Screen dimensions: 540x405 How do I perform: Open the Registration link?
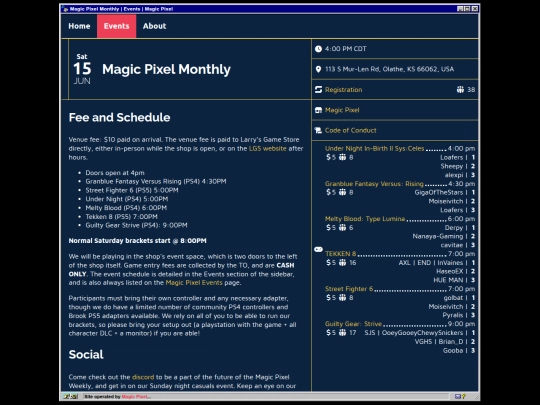click(x=343, y=90)
